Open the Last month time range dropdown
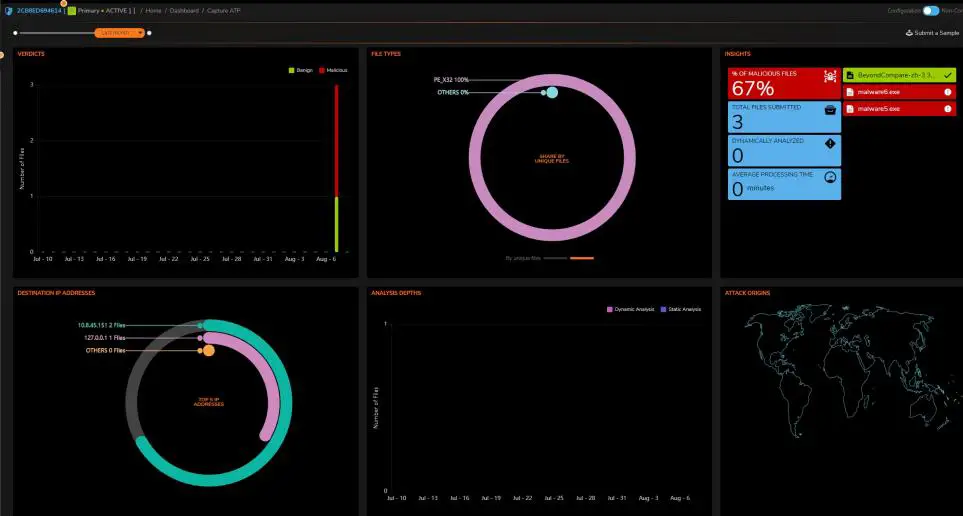Viewport: 963px width, 516px height. [x=120, y=33]
